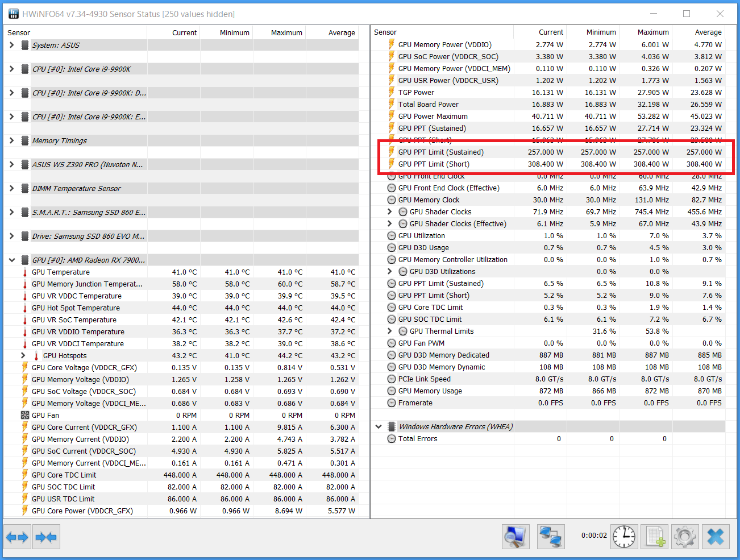Collapse the Windows Hardware Errors (WHEA) group
740x560 pixels.
click(379, 426)
